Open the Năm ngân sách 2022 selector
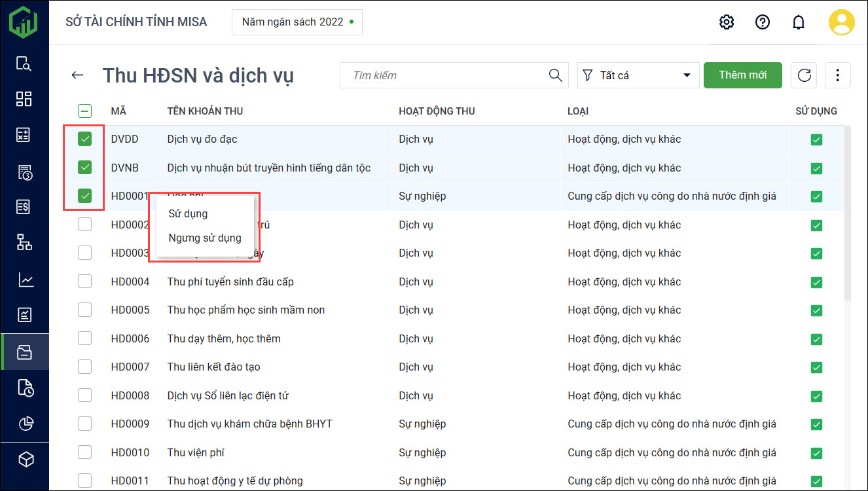The height and width of the screenshot is (491, 868). (297, 22)
